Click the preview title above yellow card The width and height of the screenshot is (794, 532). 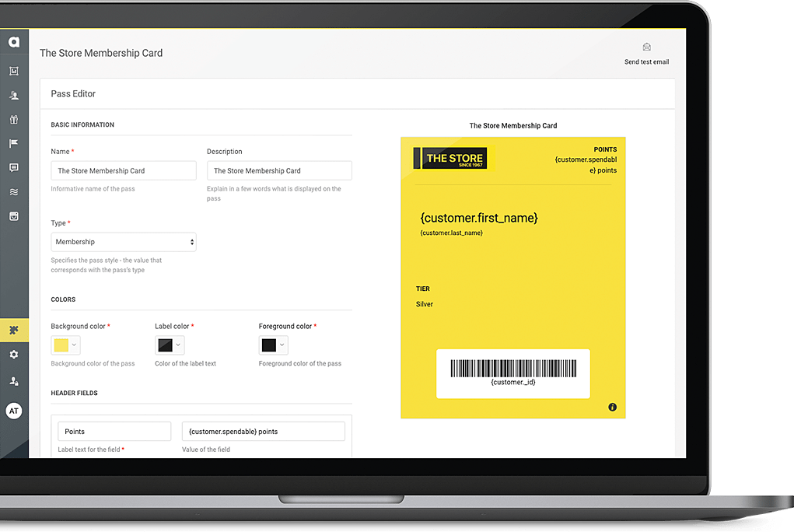(513, 126)
